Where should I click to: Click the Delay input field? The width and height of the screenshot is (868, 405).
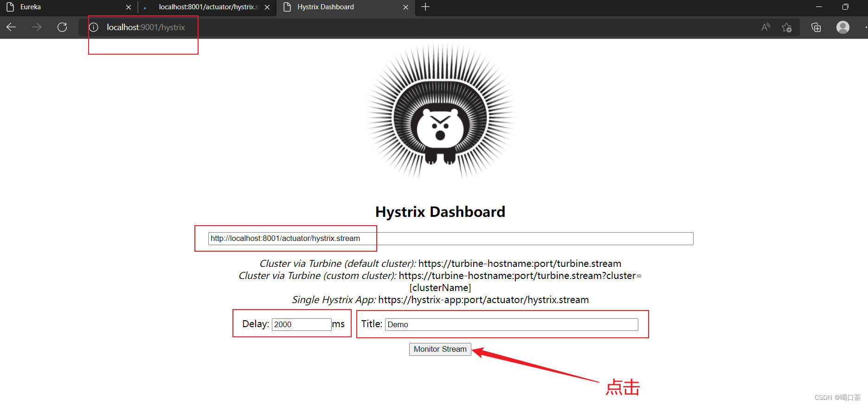302,324
